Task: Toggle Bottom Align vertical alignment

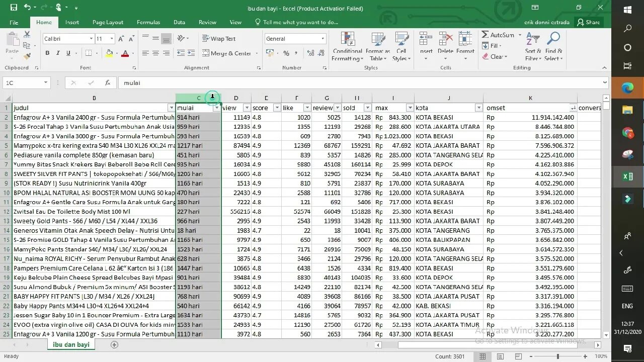Action: tap(166, 39)
